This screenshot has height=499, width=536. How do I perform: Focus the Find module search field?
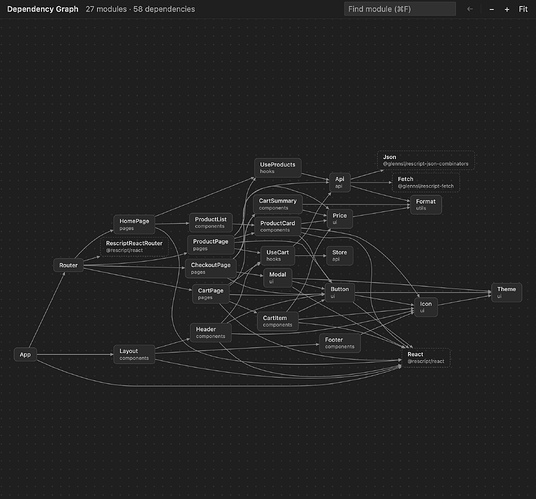400,9
